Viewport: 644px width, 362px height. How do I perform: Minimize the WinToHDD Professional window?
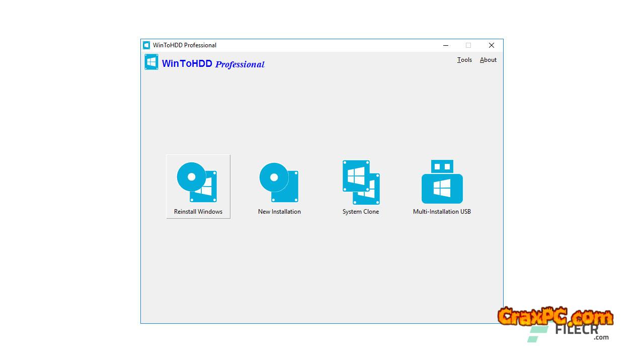tap(446, 45)
